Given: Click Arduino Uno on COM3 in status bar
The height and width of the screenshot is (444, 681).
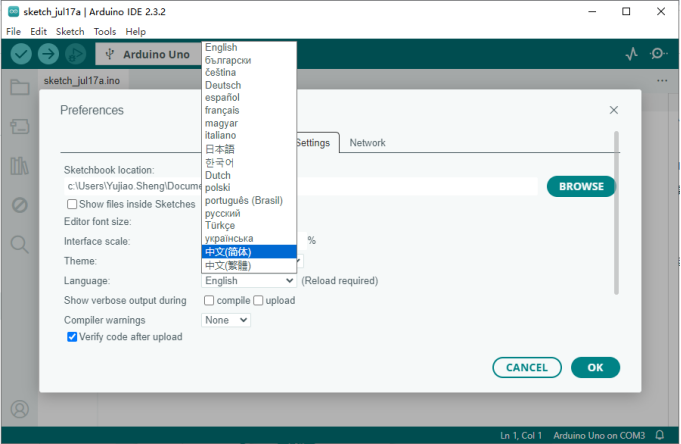Looking at the screenshot, I should pyautogui.click(x=599, y=435).
